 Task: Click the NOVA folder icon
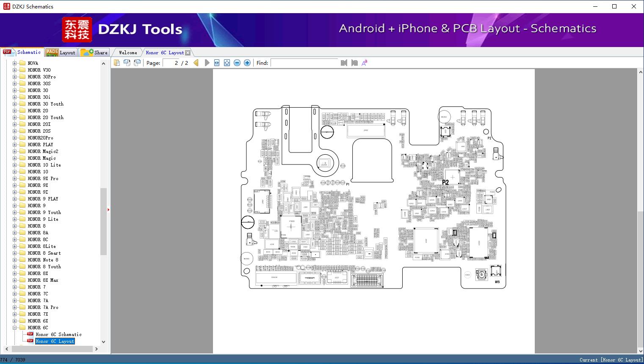pyautogui.click(x=22, y=63)
